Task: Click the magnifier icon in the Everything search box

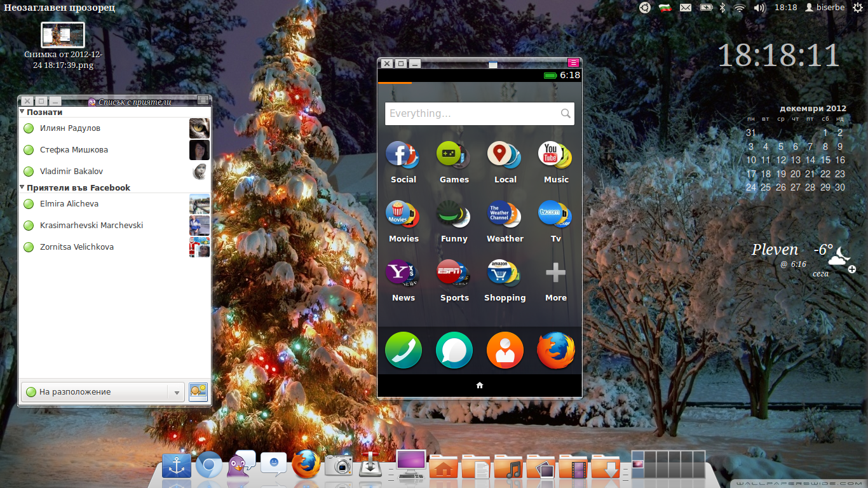Action: pyautogui.click(x=566, y=114)
